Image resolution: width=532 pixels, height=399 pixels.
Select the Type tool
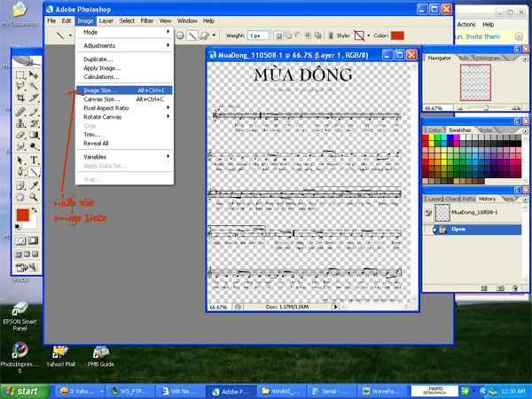point(34,160)
